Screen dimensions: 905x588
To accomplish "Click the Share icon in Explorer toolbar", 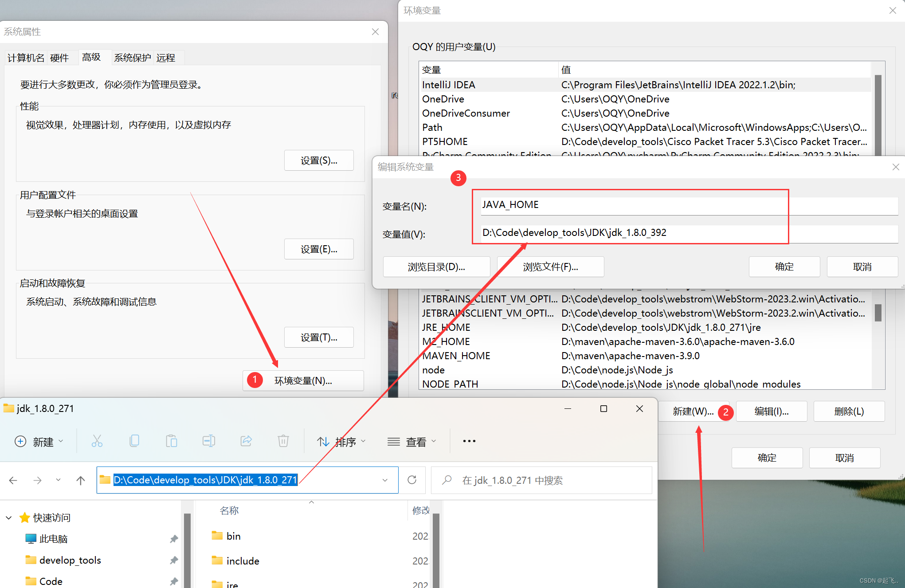I will pos(246,441).
